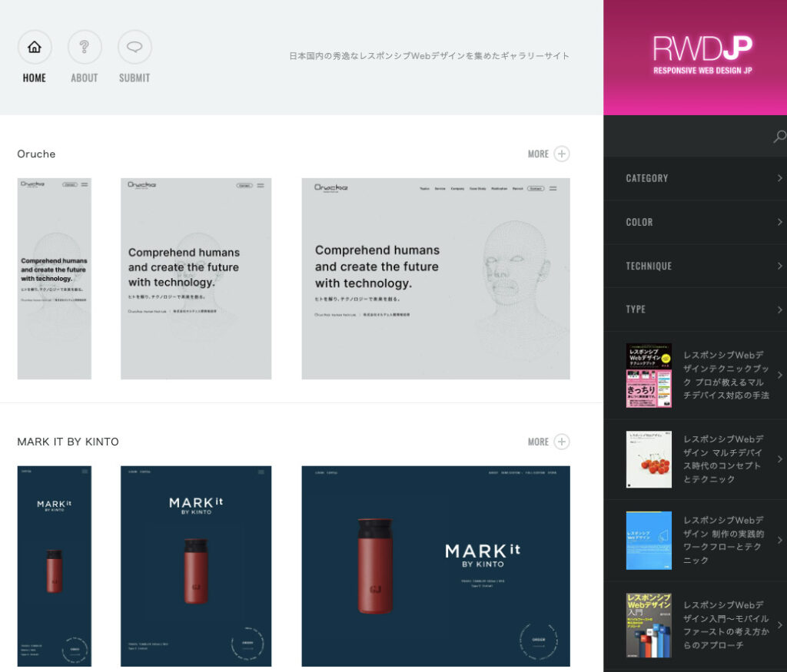Click the plus icon beside Oruche's MORE

pos(562,154)
